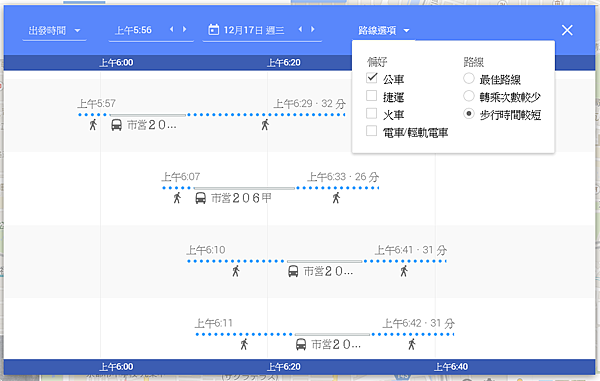Go to next day arrow beside 週三
The image size is (600, 381).
pos(313,29)
